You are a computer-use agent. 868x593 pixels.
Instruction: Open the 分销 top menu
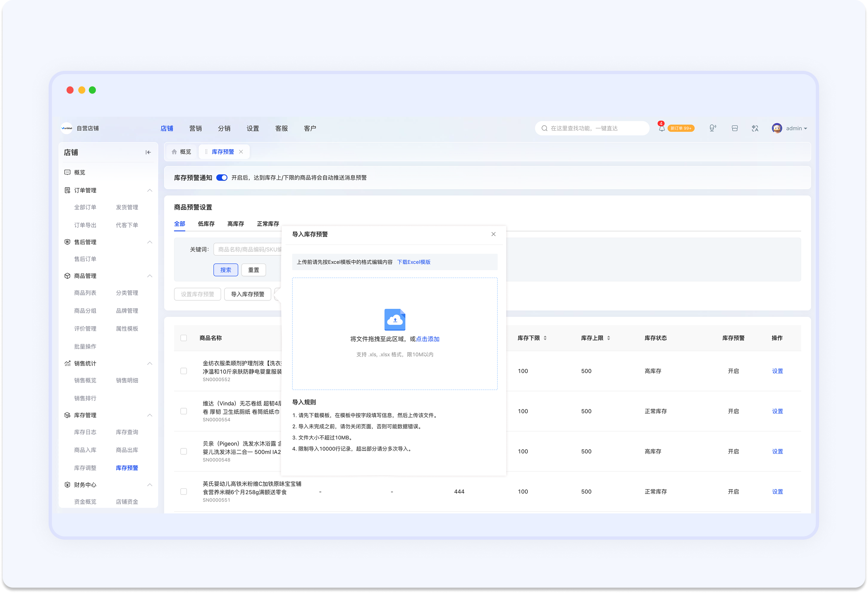tap(224, 128)
